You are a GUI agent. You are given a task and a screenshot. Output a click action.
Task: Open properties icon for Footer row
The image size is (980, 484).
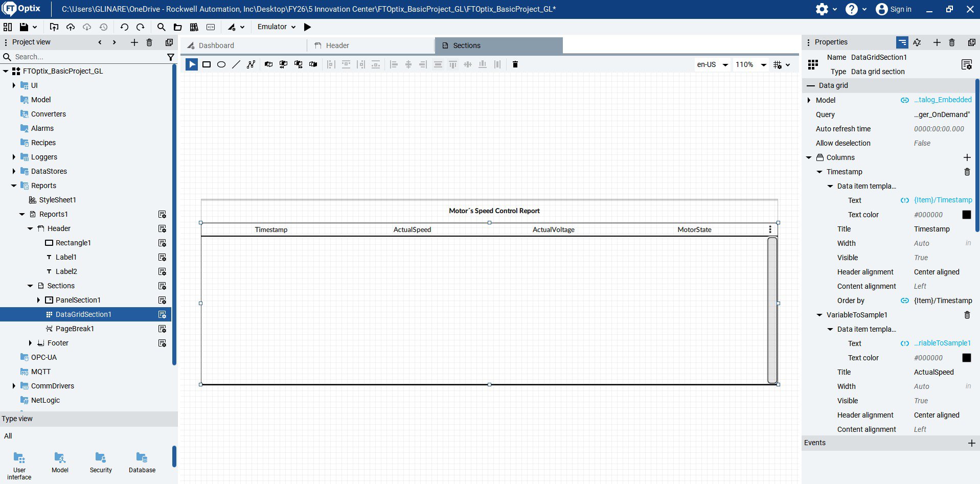[x=162, y=343]
